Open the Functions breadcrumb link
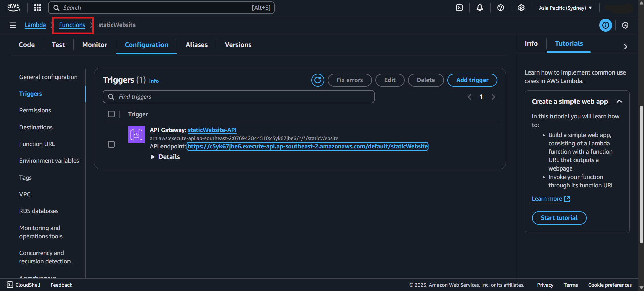This screenshot has width=644, height=291. coord(72,25)
